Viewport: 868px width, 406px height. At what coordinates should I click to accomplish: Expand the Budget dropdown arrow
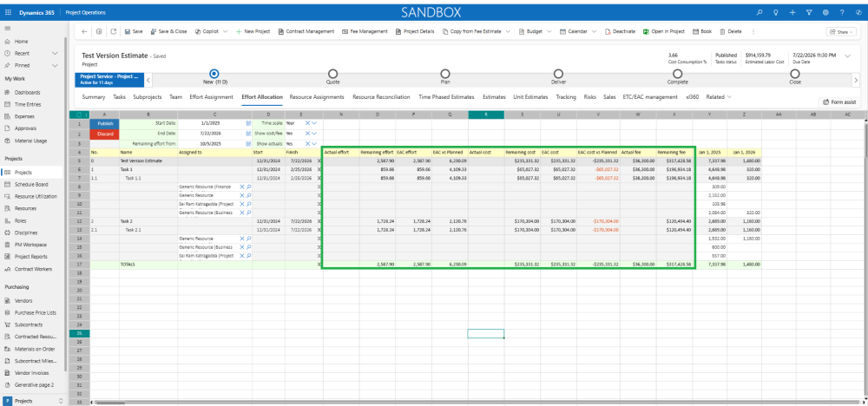tap(549, 31)
